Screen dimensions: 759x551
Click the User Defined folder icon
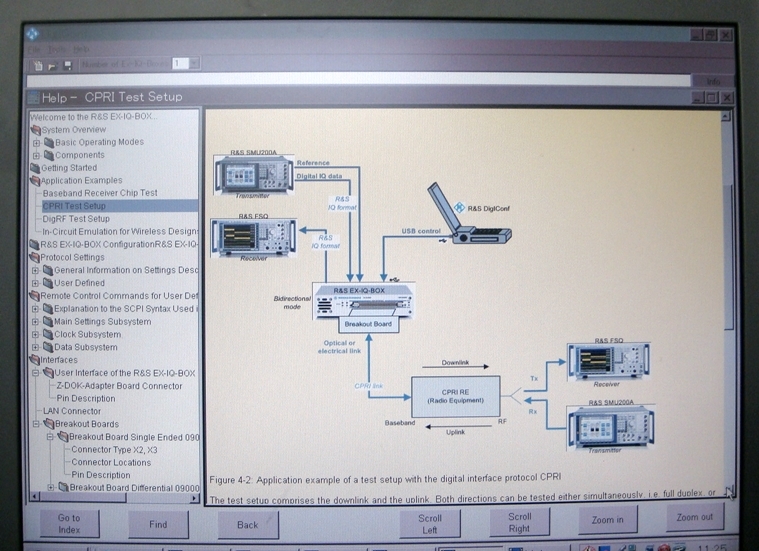click(x=47, y=283)
